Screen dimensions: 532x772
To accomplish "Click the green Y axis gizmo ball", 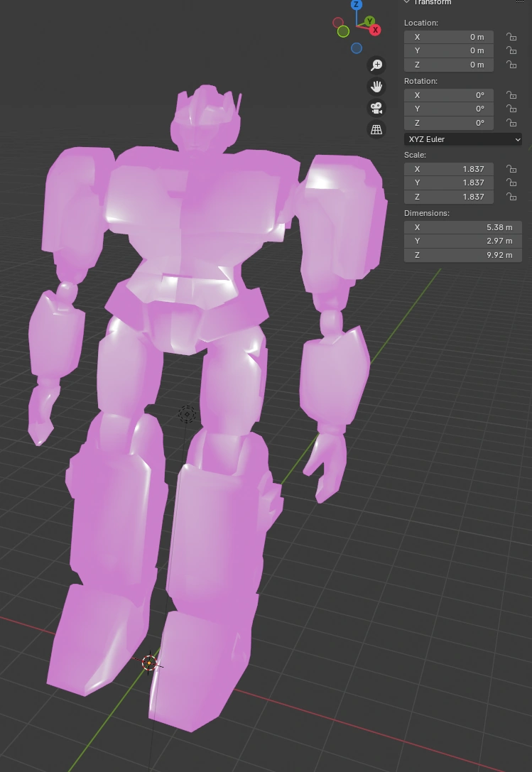I will click(x=369, y=21).
